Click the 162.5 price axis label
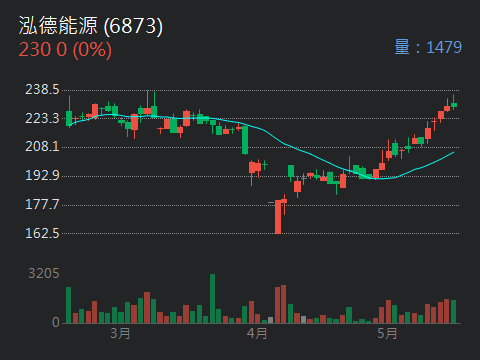 (x=42, y=233)
